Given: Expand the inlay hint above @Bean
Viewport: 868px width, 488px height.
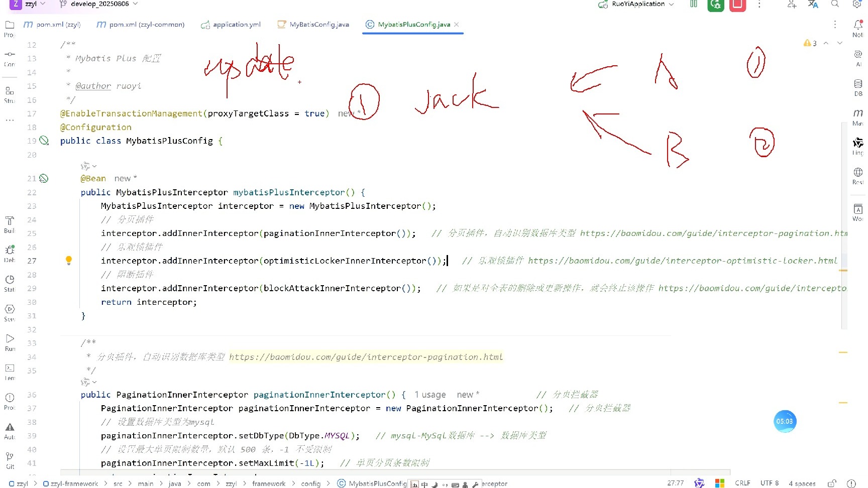Looking at the screenshot, I should pos(89,166).
